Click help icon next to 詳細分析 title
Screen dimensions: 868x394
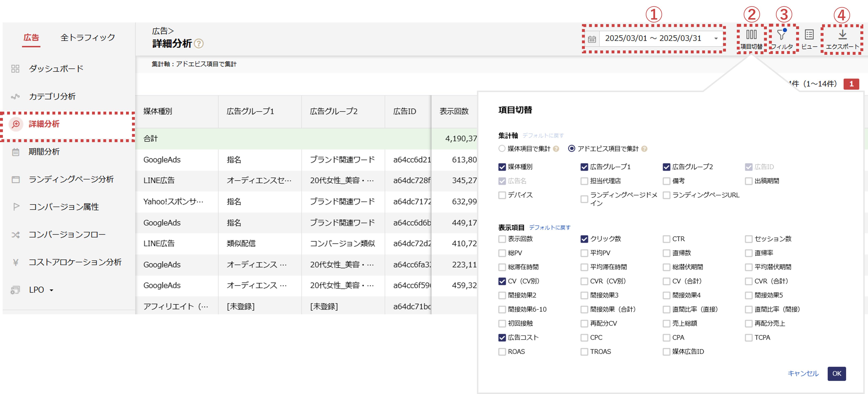[x=199, y=44]
